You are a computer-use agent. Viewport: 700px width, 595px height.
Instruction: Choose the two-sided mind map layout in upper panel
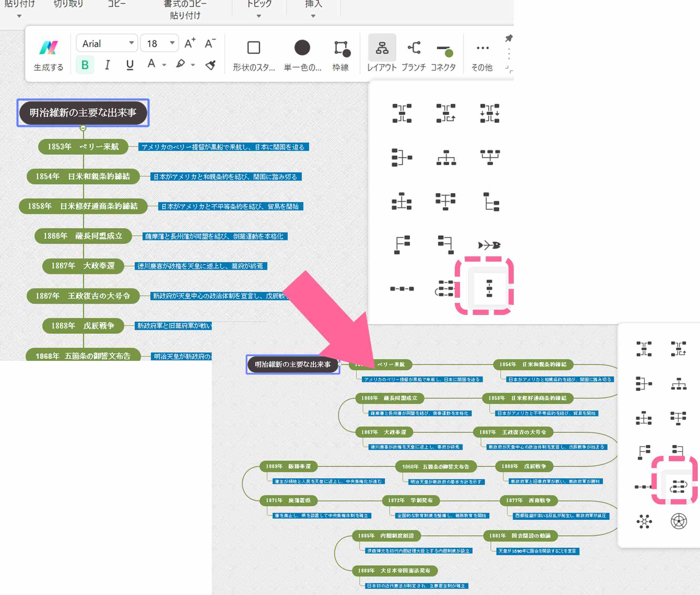pos(402,113)
